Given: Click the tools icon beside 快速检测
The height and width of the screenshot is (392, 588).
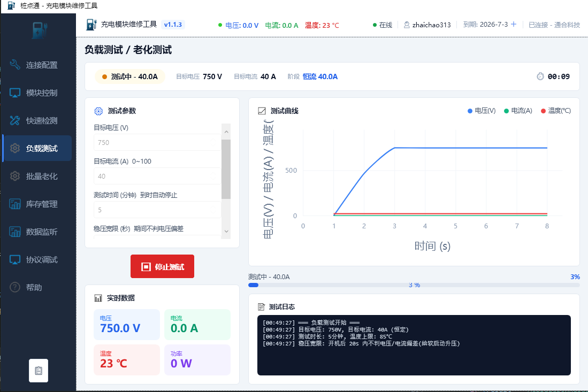Looking at the screenshot, I should tap(14, 120).
